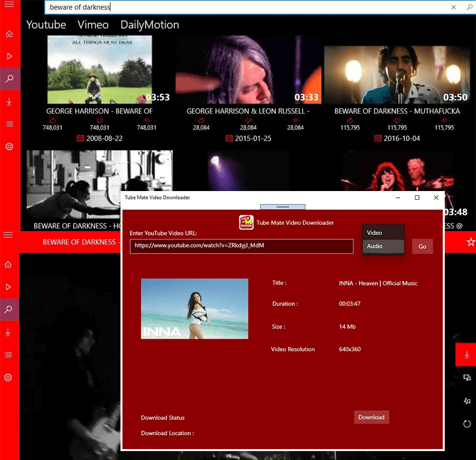The image size is (476, 460).
Task: Open the Youtube tab
Action: pos(46,24)
